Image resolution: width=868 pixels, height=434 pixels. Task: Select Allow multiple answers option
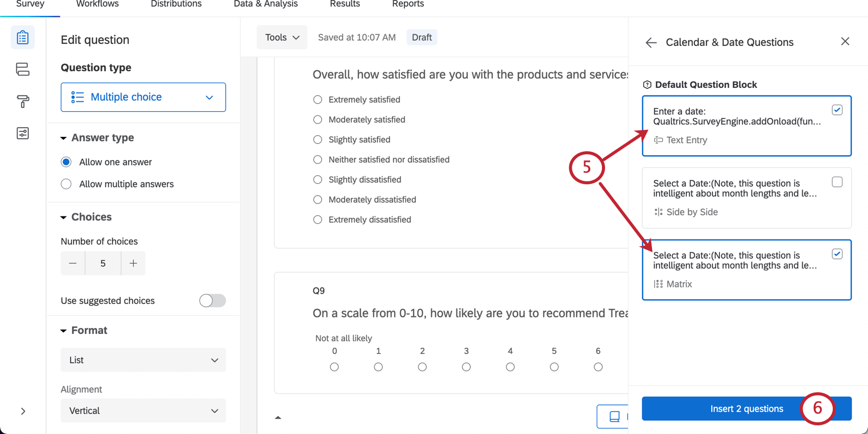coord(66,184)
